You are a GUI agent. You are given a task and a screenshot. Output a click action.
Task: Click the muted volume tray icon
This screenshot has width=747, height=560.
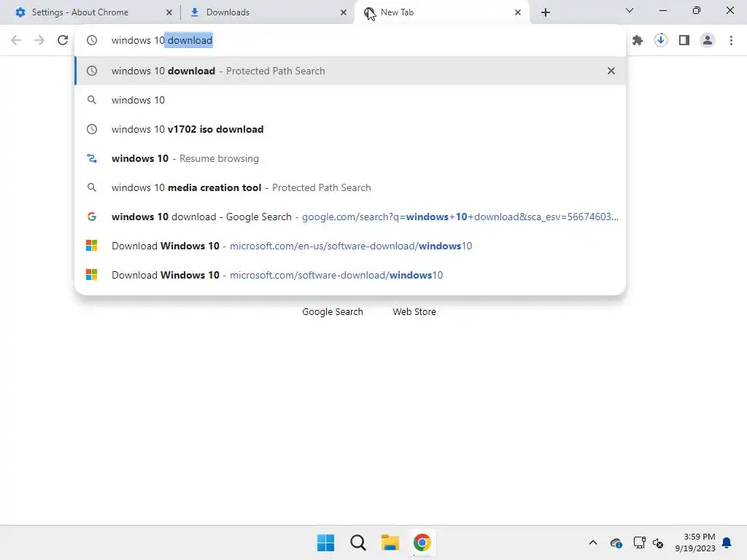[658, 542]
